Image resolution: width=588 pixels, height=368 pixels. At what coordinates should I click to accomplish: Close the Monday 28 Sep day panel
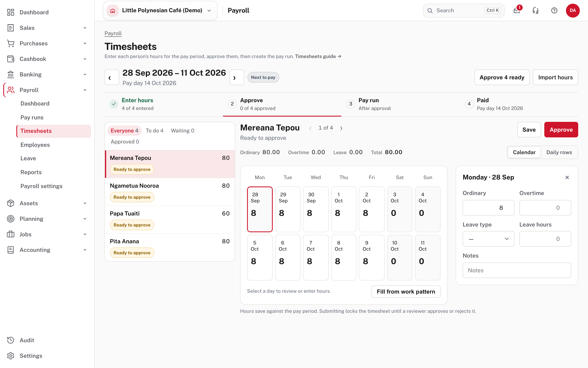pyautogui.click(x=567, y=177)
